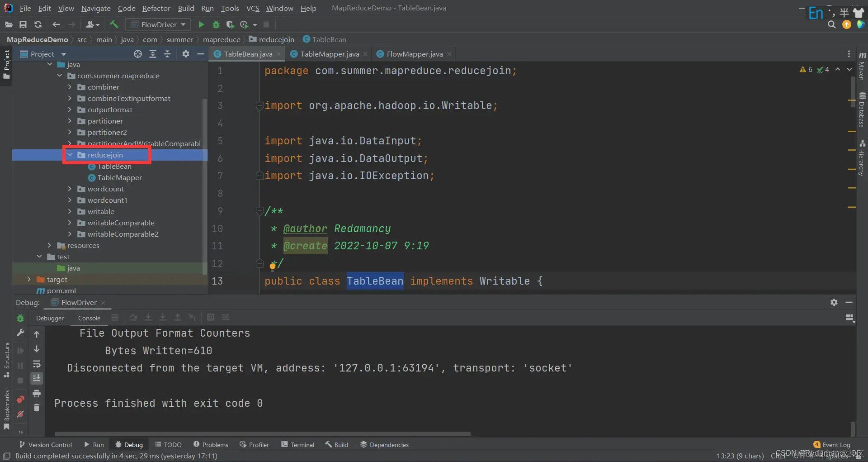The image size is (868, 462).
Task: Toggle scroll to end of console
Action: (37, 378)
